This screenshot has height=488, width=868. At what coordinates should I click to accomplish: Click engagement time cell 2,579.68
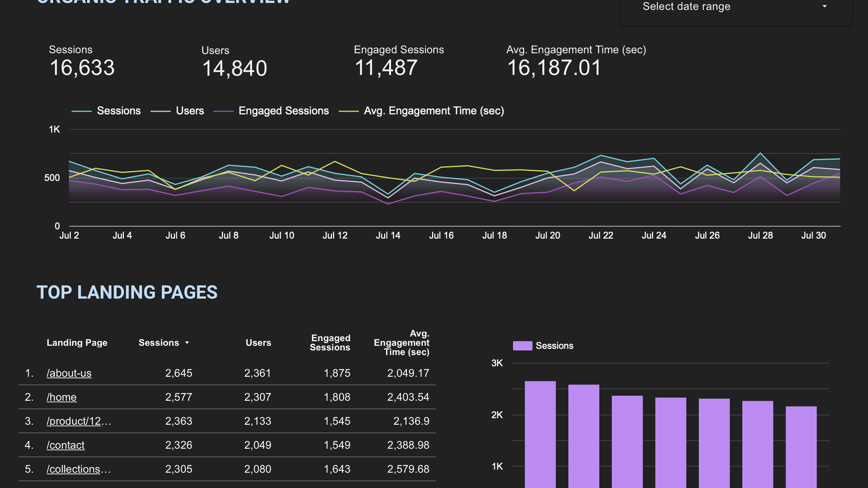(408, 469)
